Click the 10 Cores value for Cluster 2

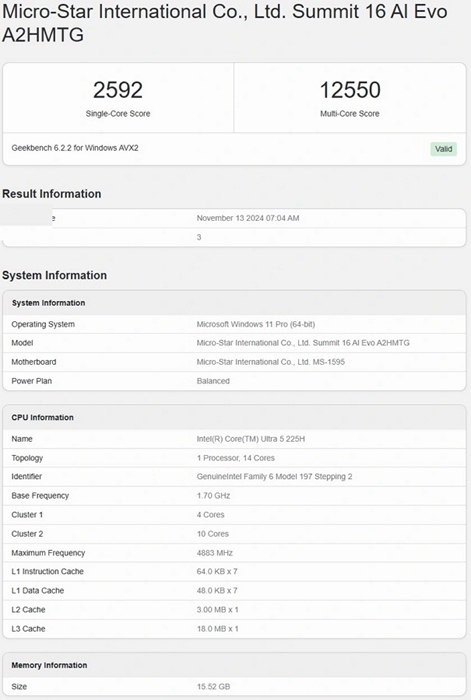click(213, 533)
